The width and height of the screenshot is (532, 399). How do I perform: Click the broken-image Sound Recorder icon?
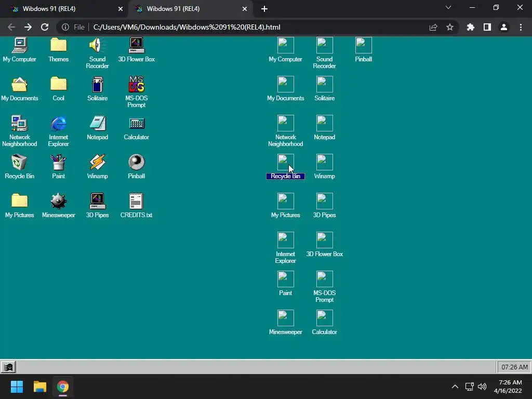(324, 45)
